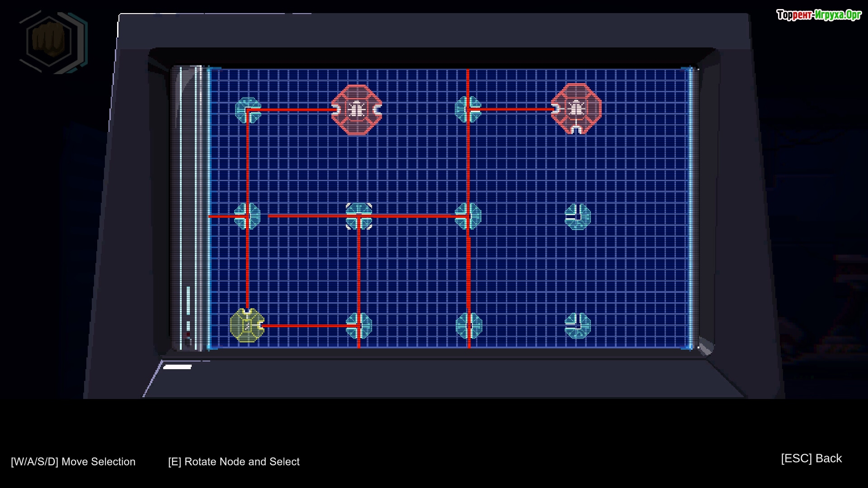This screenshot has width=868, height=488.
Task: Click the white indicator bar below screen
Action: click(x=177, y=367)
